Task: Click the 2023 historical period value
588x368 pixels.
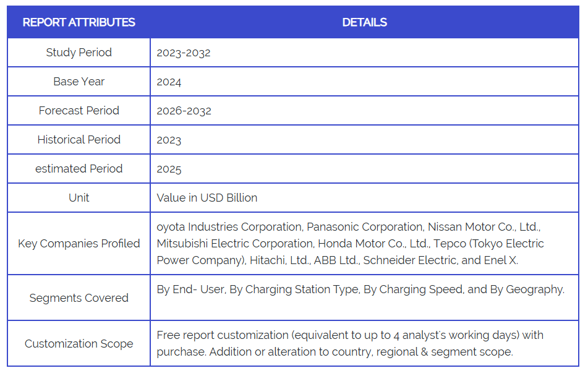Action: (x=169, y=140)
